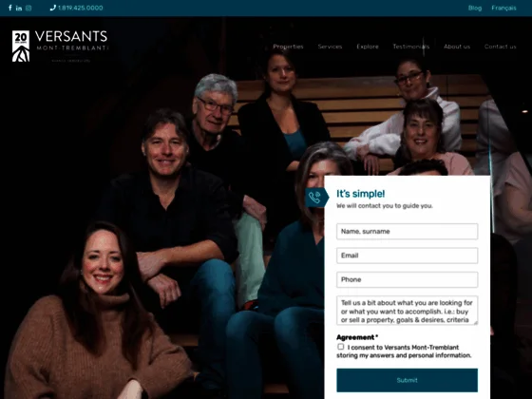Open the Facebook social icon
Viewport: 532px width, 399px height.
[x=10, y=8]
